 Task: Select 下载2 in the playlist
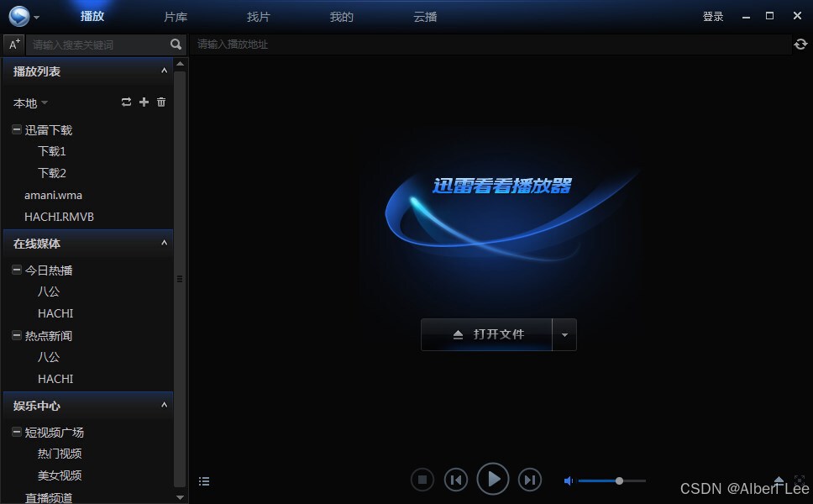[x=52, y=173]
